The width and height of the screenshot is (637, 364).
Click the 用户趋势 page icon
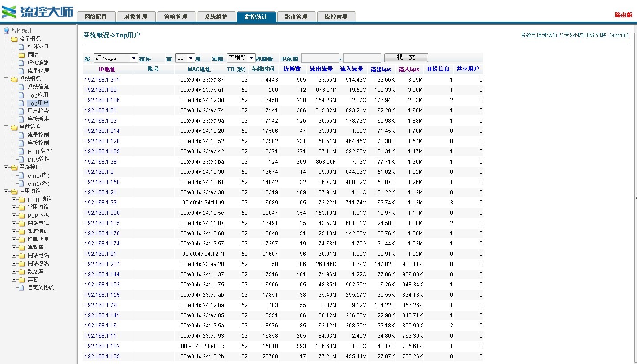(21, 111)
